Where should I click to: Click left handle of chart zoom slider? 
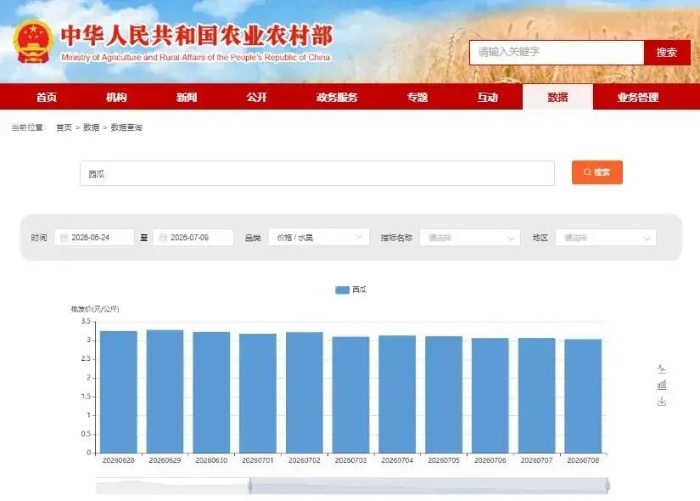coord(250,486)
